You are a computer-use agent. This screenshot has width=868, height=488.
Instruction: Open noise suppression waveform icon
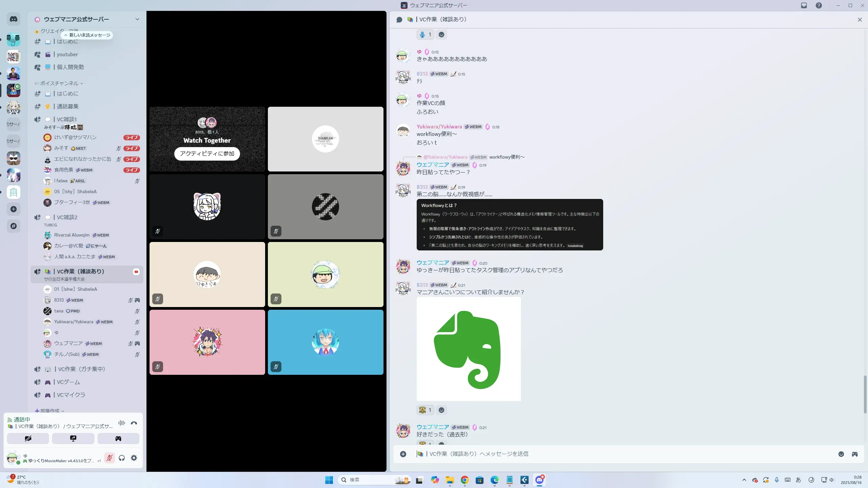121,423
